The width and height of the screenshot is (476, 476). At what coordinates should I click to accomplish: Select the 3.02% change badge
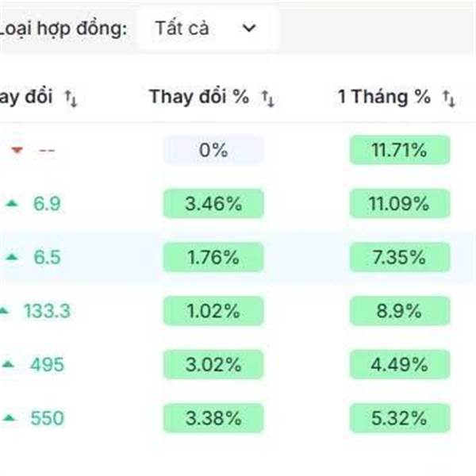pyautogui.click(x=213, y=364)
